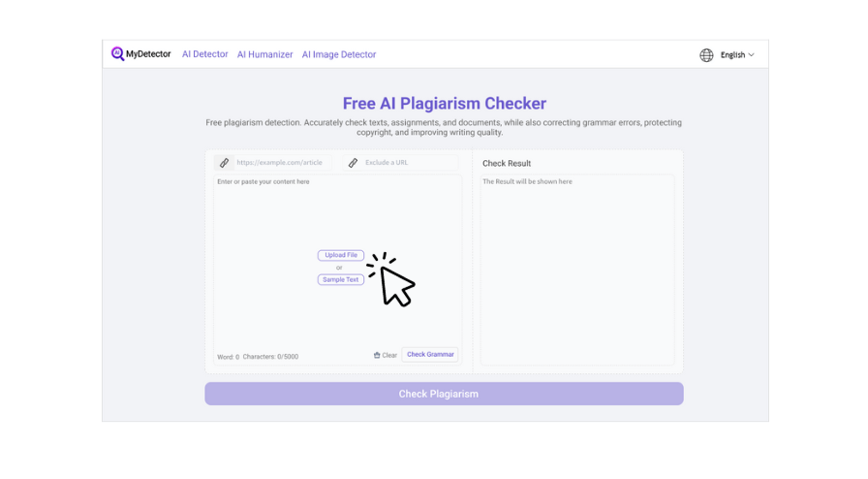Screen dimensions: 868x479
Task: Click the link icon beside the article URL field
Action: coord(224,163)
